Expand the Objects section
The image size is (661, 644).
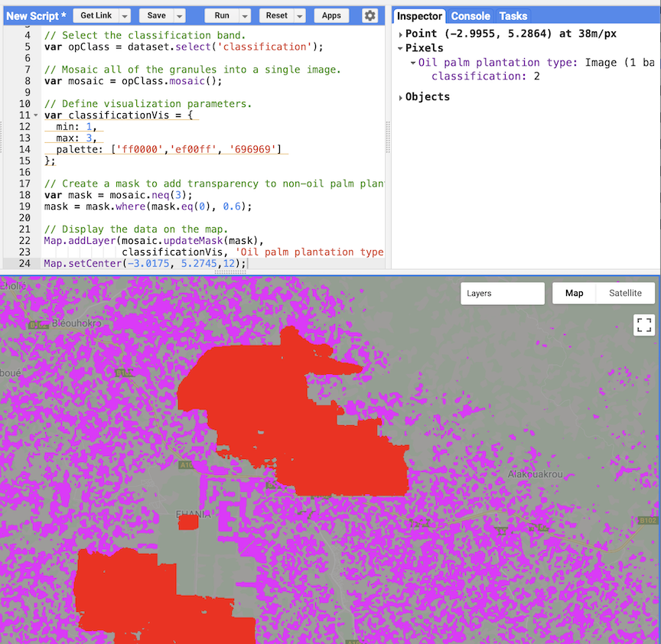[401, 97]
